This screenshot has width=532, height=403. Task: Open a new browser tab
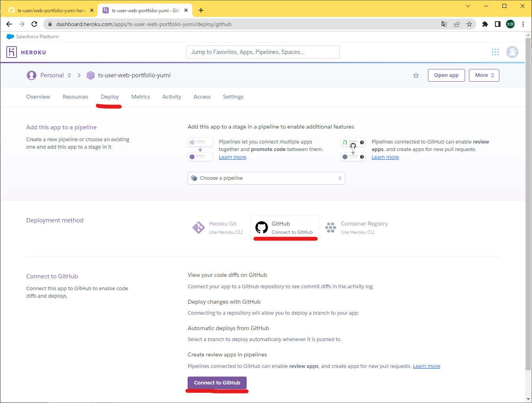(201, 10)
